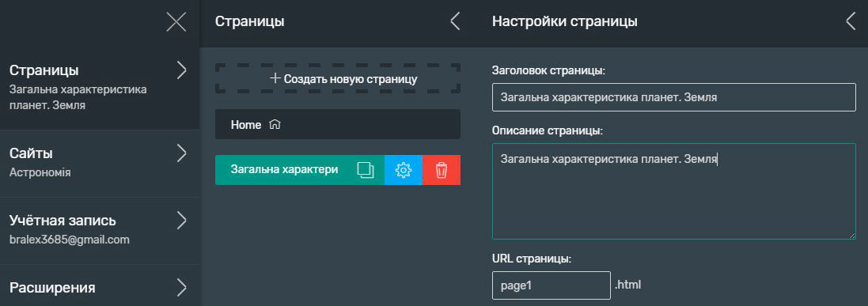The image size is (868, 306).
Task: Collapse the Настройки страницы panel with back chevron
Action: [x=851, y=21]
